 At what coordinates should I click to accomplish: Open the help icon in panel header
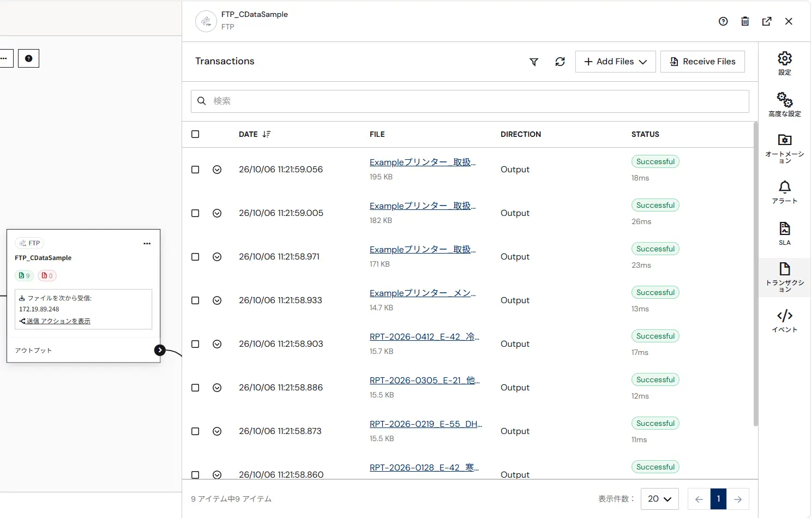pyautogui.click(x=723, y=21)
